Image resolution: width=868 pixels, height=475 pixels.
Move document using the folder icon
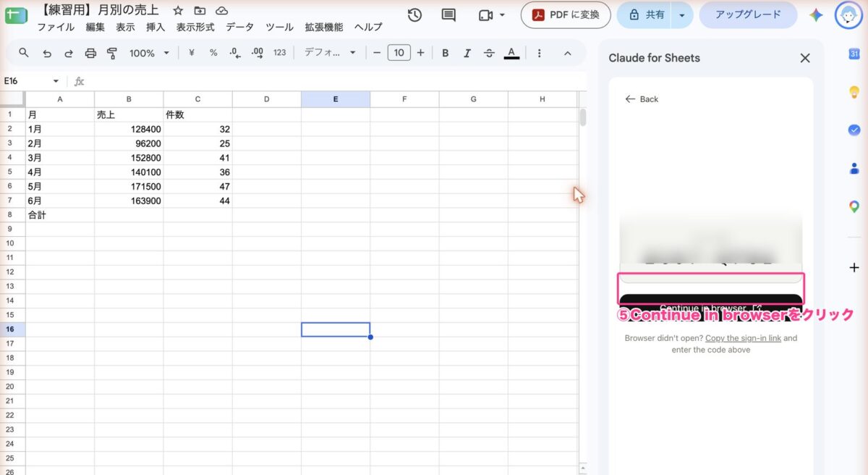tap(200, 12)
